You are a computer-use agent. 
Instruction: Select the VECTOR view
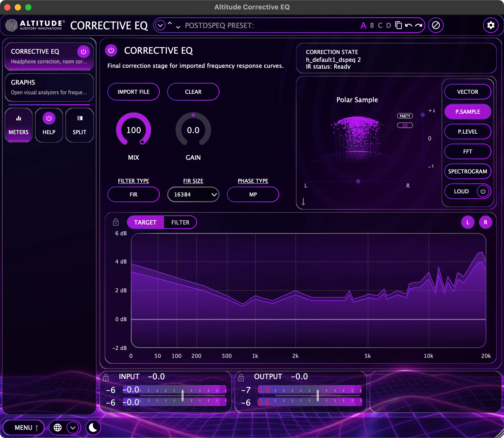pos(468,92)
